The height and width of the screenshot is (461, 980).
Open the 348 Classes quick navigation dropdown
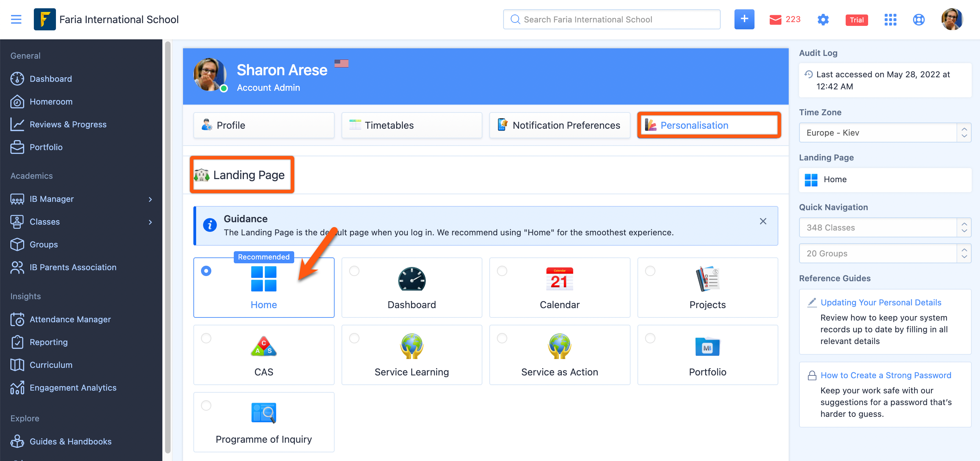(885, 228)
